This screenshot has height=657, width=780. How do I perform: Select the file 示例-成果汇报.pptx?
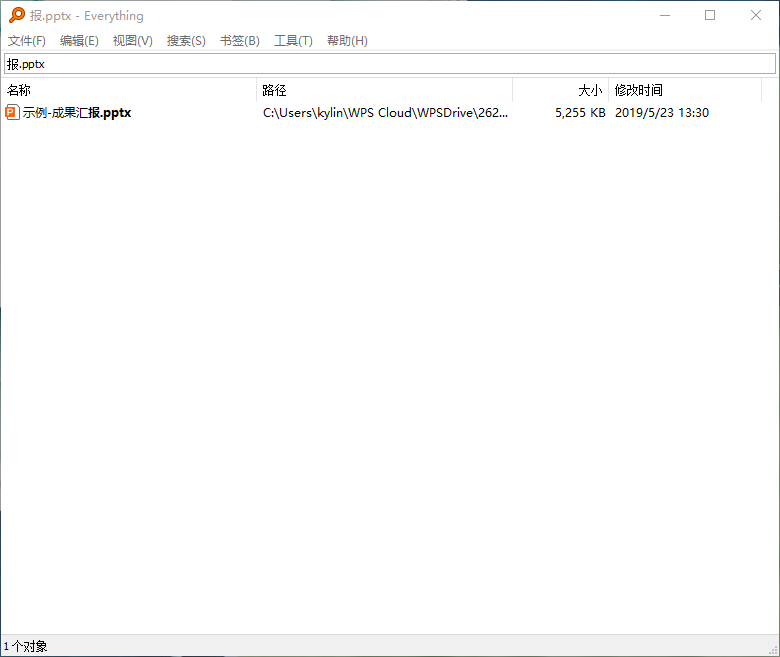(x=77, y=113)
